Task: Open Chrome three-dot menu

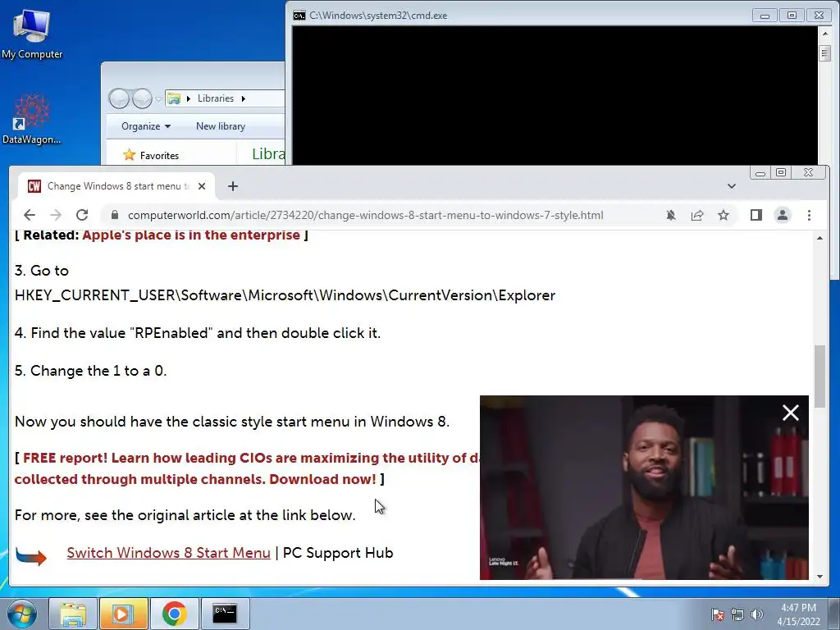Action: [809, 216]
